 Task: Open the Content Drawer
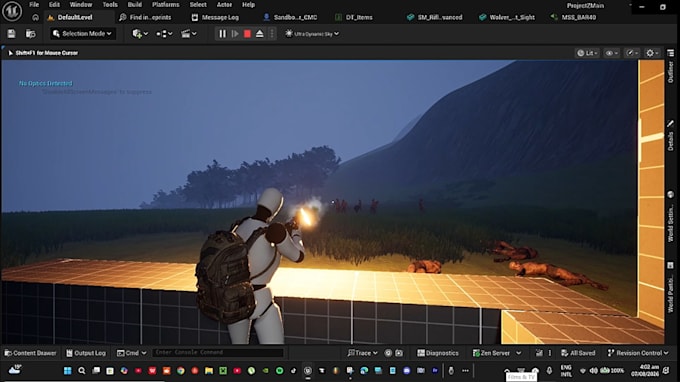point(30,353)
